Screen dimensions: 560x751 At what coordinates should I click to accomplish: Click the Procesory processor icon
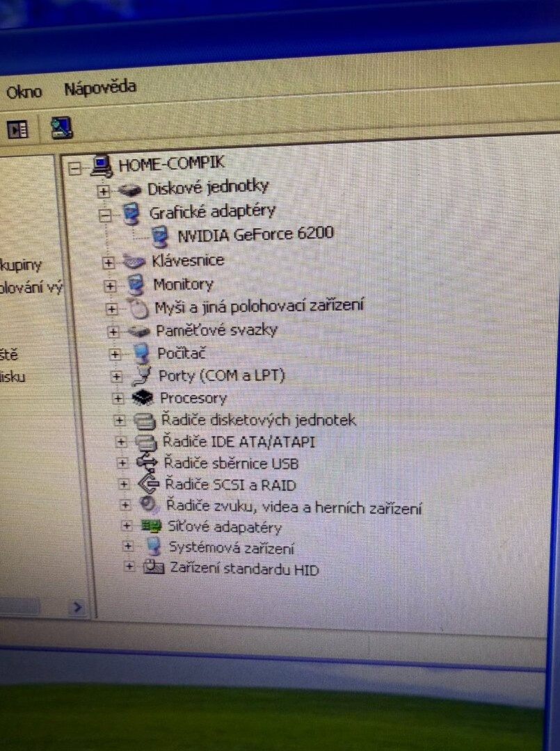141,398
